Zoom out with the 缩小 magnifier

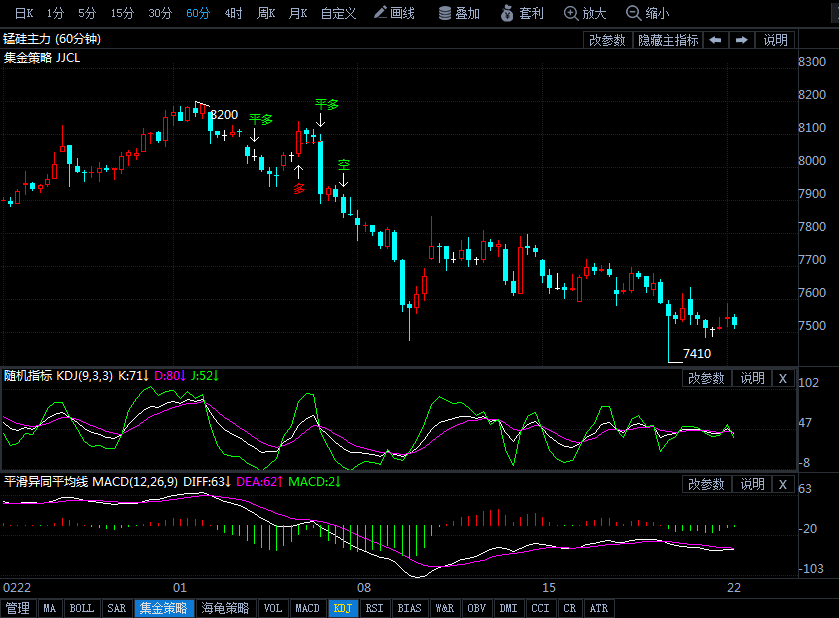(647, 13)
